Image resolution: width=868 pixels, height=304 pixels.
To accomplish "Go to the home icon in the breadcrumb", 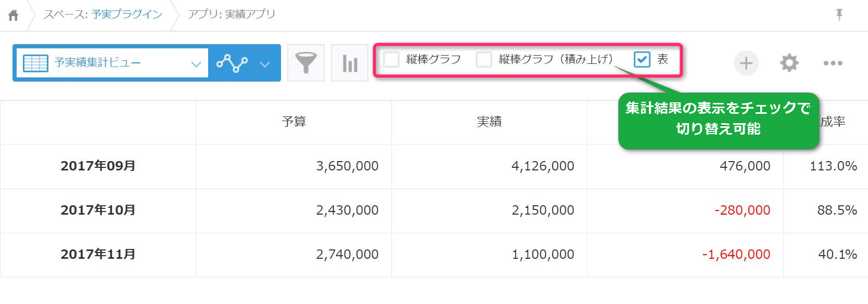I will pos(14,15).
